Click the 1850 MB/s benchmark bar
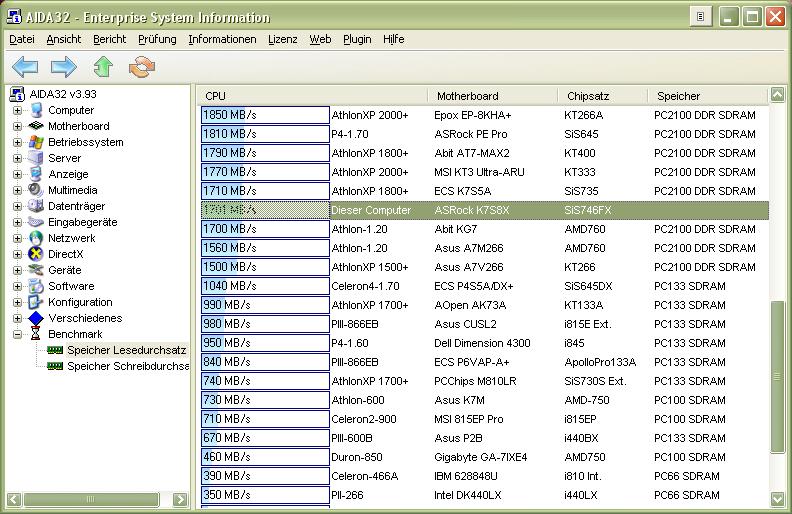The height and width of the screenshot is (514, 792). click(265, 115)
